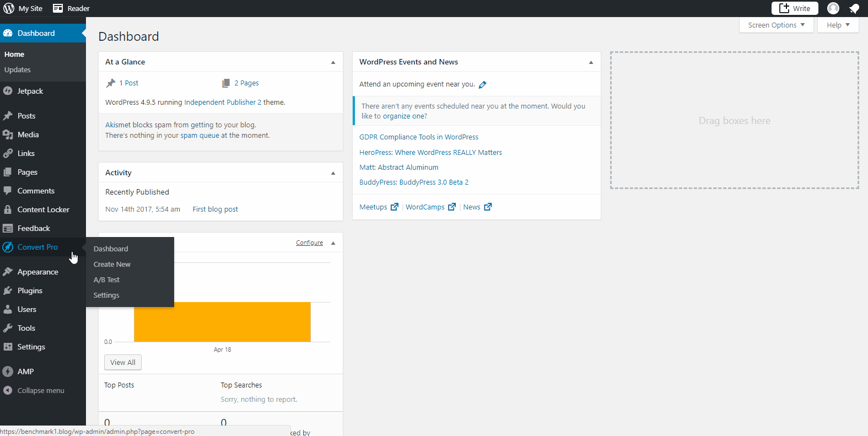868x436 pixels.
Task: Open the First blog post link
Action: tap(215, 209)
